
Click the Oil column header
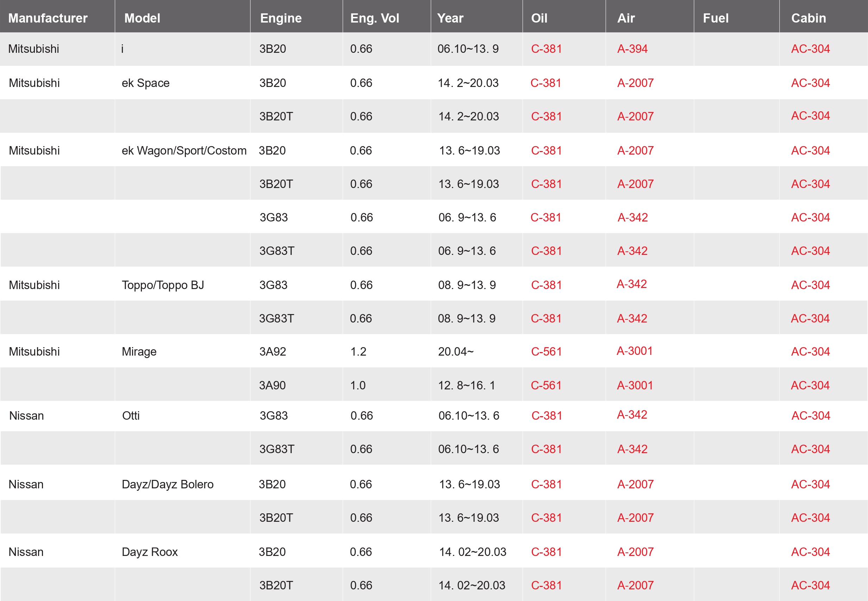coord(539,18)
